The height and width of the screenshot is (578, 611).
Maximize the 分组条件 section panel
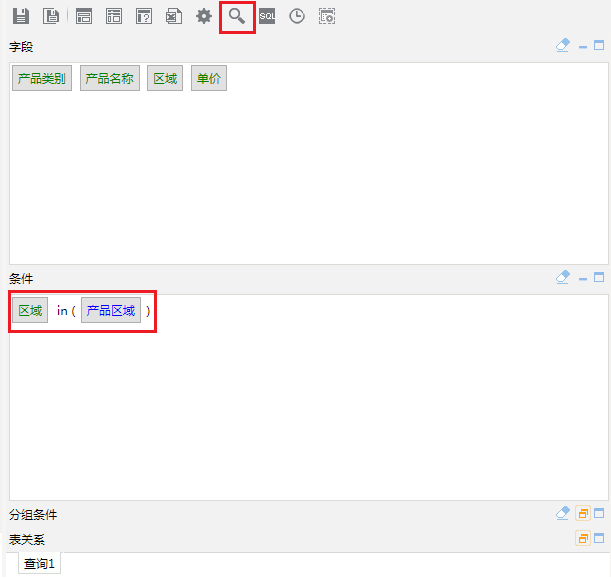(599, 513)
